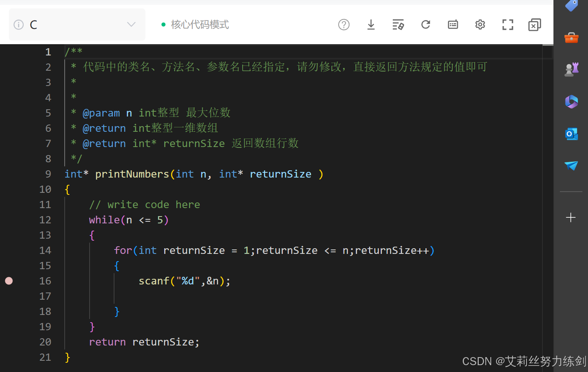Click the '// write code here' comment
This screenshot has height=372, width=588.
coord(145,204)
